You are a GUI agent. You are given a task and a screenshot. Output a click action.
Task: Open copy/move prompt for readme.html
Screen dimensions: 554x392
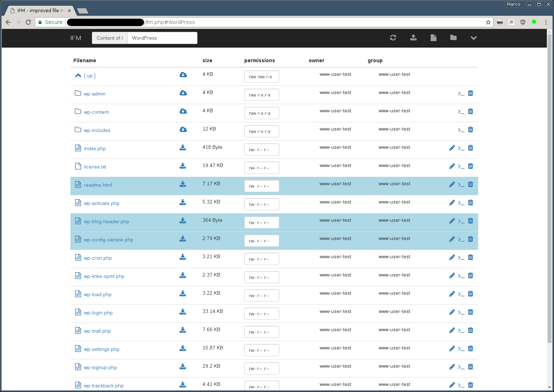click(461, 185)
